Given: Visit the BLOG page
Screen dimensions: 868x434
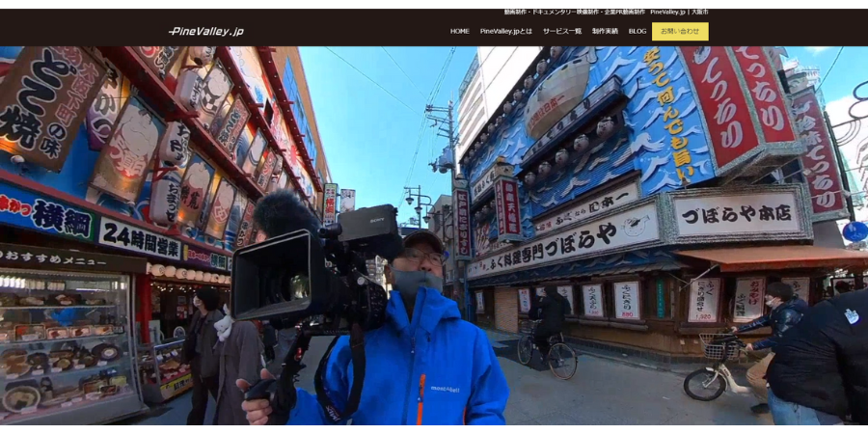Looking at the screenshot, I should (x=637, y=32).
